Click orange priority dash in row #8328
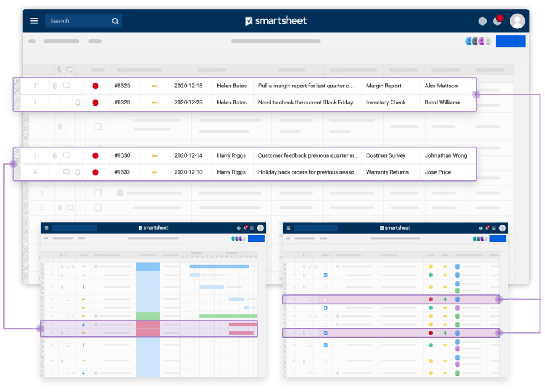Viewport: 545px width, 392px height. [154, 103]
